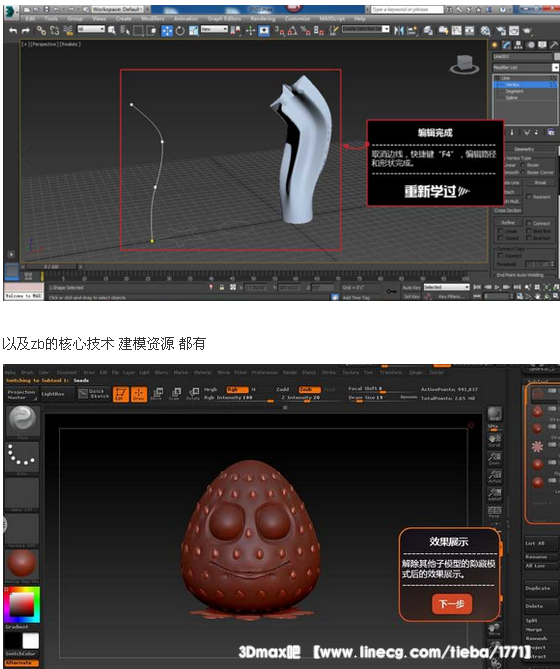The image size is (560, 669).
Task: Select the Link tool in 3ds Max toolbar
Action: point(41,30)
